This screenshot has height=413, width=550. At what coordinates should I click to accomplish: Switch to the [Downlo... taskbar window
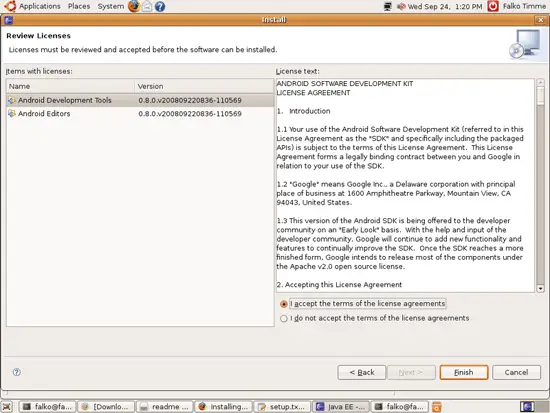106,407
